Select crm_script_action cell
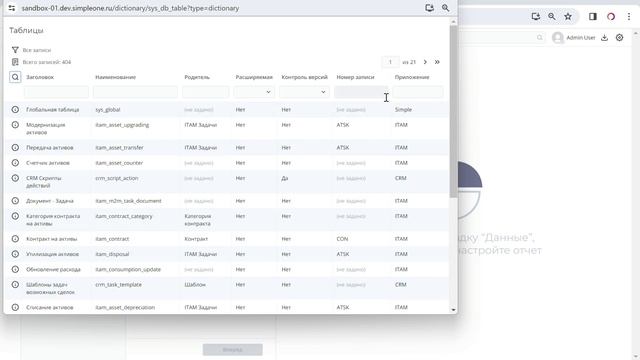The height and width of the screenshot is (360, 640). [117, 178]
